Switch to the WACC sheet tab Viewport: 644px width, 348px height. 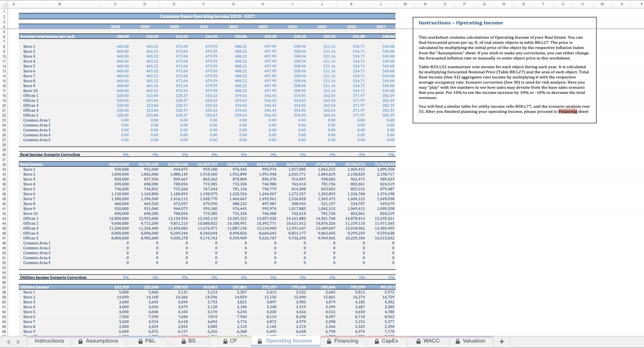tap(428, 341)
